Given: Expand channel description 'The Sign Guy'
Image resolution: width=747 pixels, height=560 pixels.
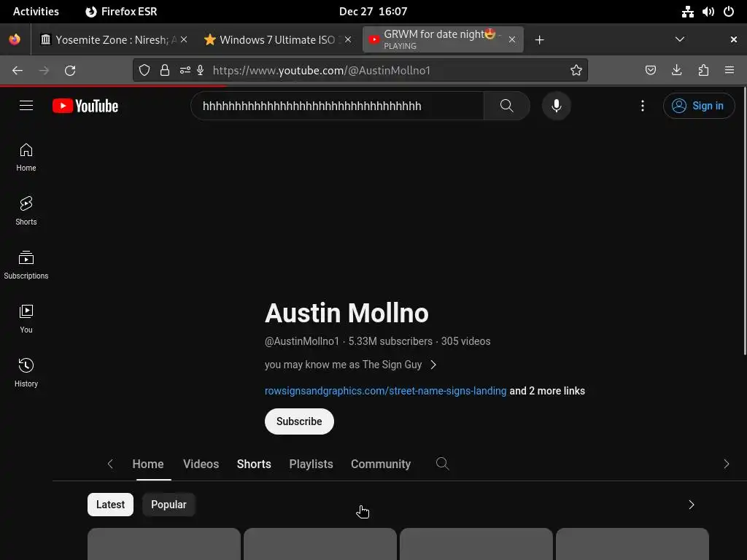Looking at the screenshot, I should (x=351, y=365).
